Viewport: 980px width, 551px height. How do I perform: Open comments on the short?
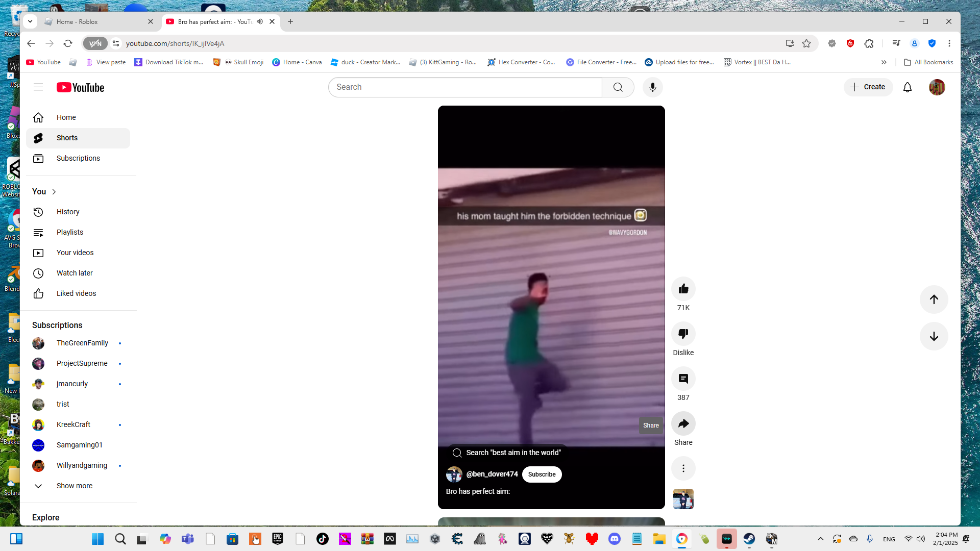pyautogui.click(x=683, y=379)
